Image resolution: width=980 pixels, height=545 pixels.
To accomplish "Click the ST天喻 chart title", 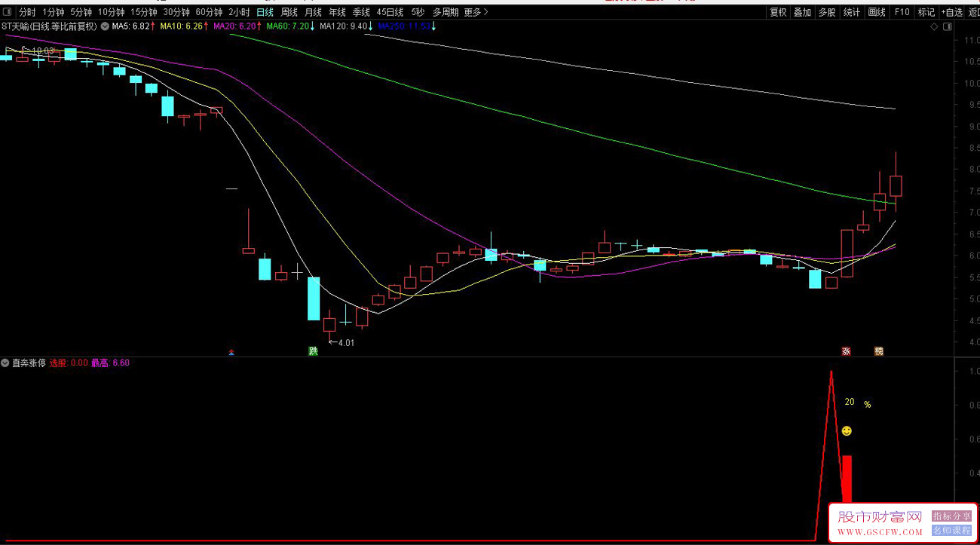I will coord(49,26).
